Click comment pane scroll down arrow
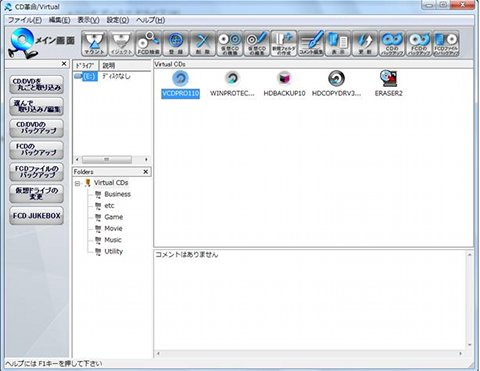 [470, 345]
